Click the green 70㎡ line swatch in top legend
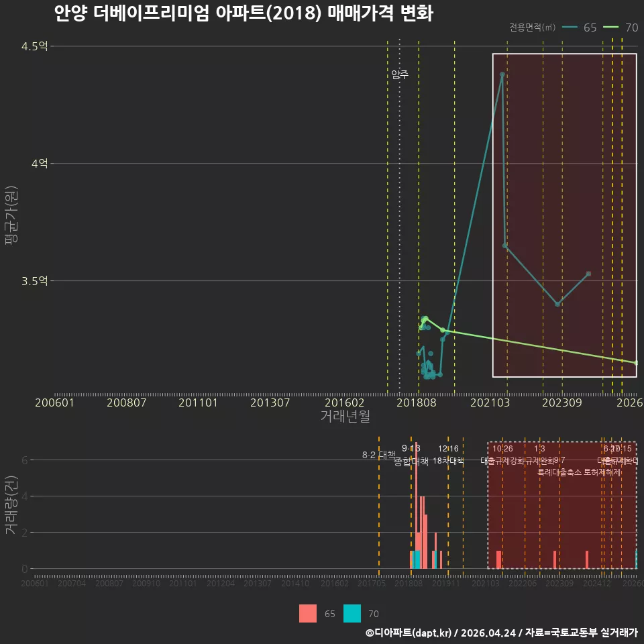The width and height of the screenshot is (644, 644). [x=611, y=28]
